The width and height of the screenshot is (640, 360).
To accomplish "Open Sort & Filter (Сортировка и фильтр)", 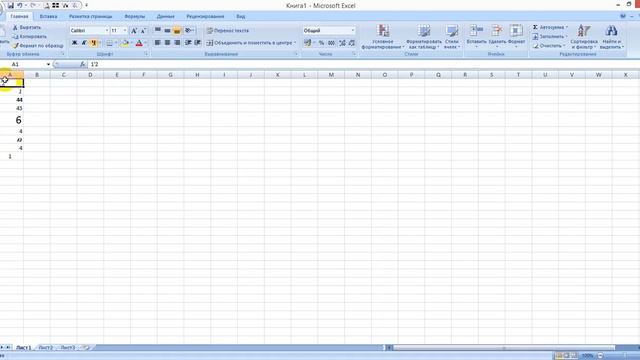I will (584, 37).
